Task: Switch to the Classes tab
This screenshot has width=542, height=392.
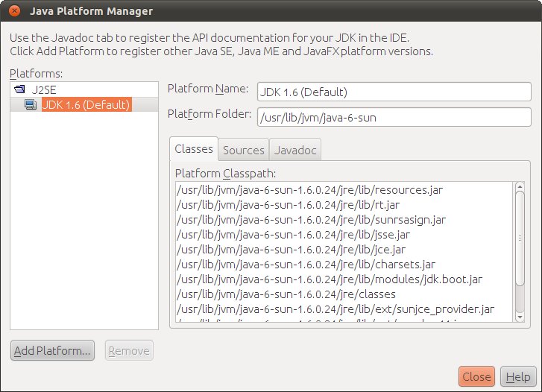Action: 194,149
